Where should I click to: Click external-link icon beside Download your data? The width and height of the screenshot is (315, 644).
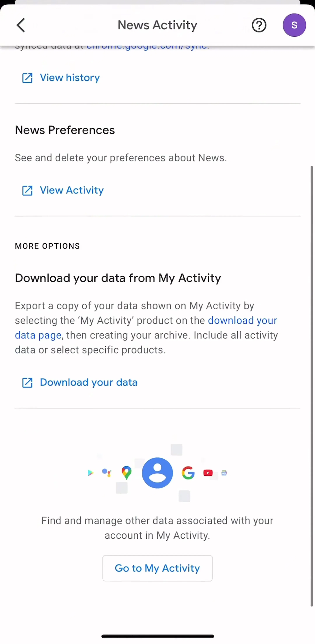tap(27, 383)
